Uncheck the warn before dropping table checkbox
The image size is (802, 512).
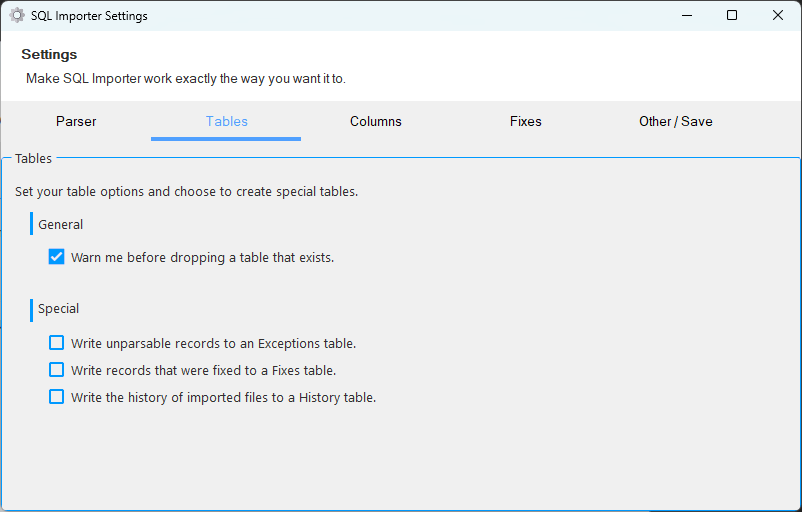click(x=56, y=257)
